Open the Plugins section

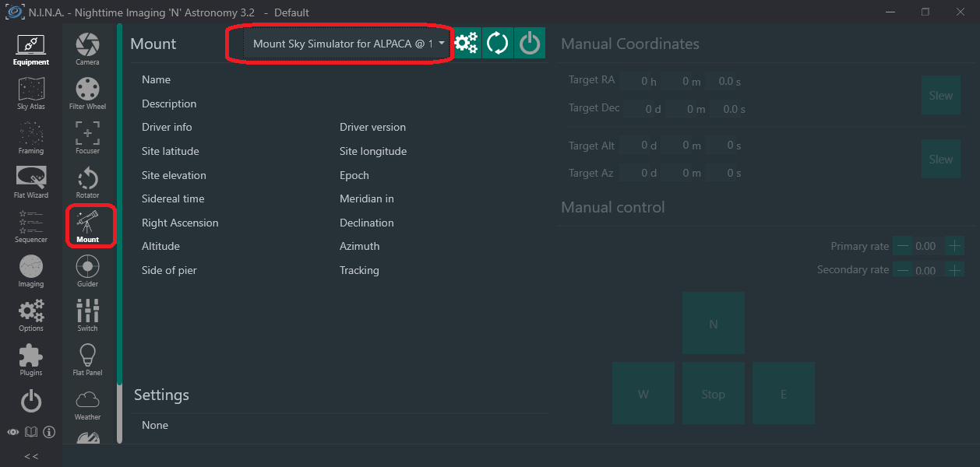(31, 360)
